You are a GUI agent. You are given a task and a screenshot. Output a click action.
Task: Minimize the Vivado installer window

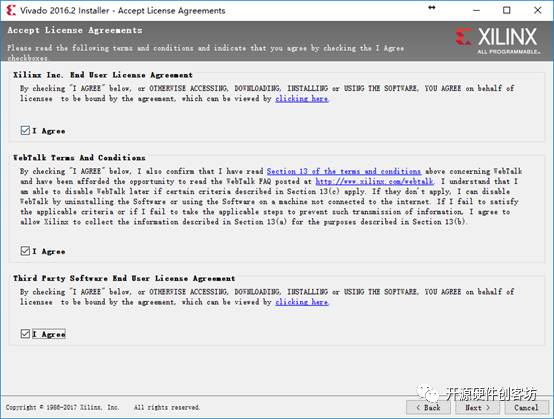pos(476,10)
